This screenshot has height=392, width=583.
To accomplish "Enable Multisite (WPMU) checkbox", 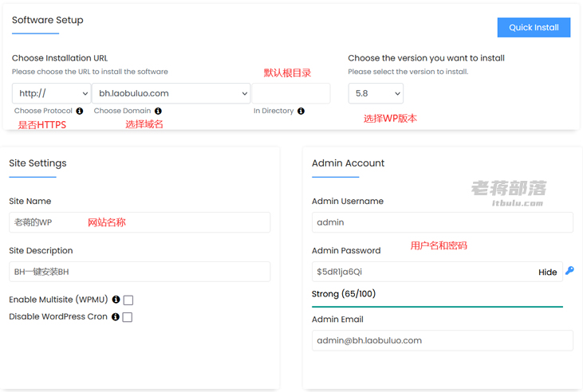I will tap(128, 300).
